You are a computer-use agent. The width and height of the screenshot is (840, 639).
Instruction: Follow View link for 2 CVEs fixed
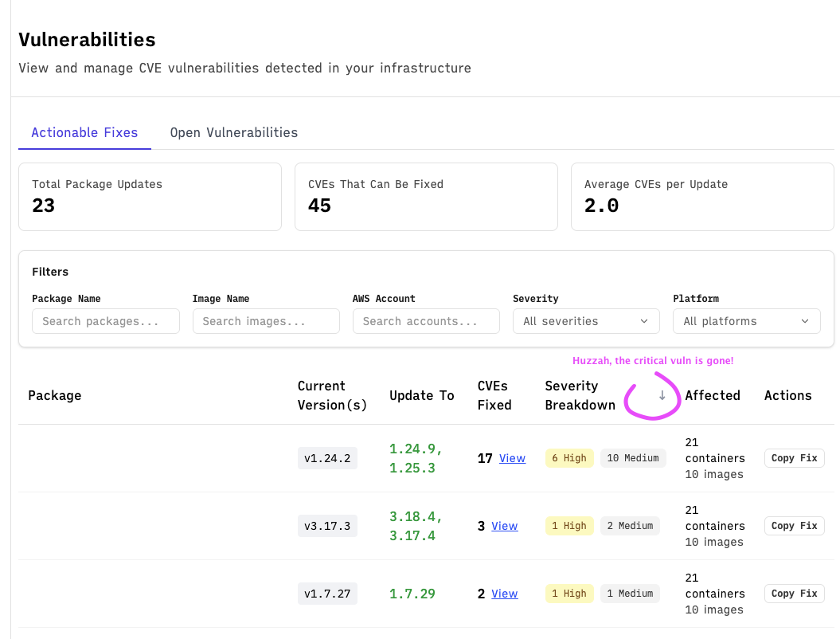pos(504,594)
